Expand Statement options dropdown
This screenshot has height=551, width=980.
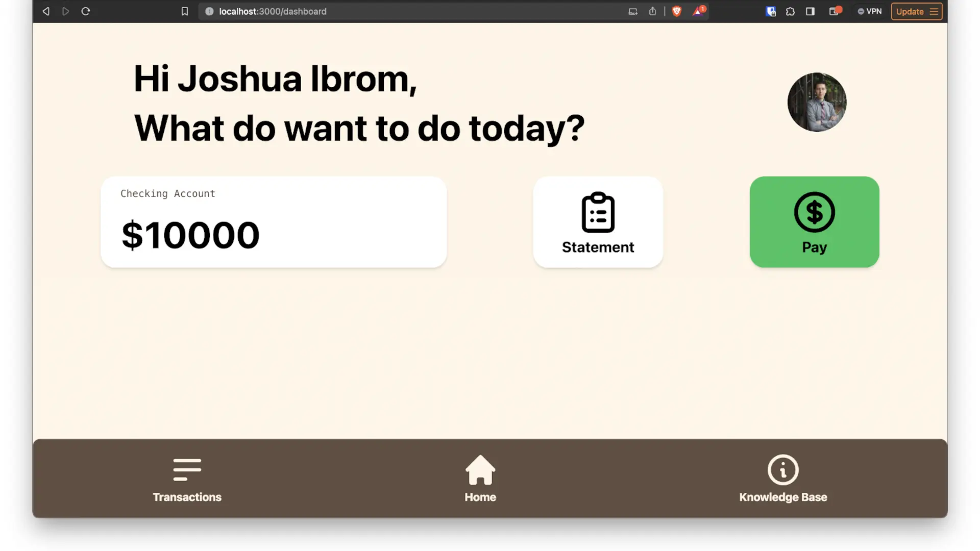coord(598,221)
